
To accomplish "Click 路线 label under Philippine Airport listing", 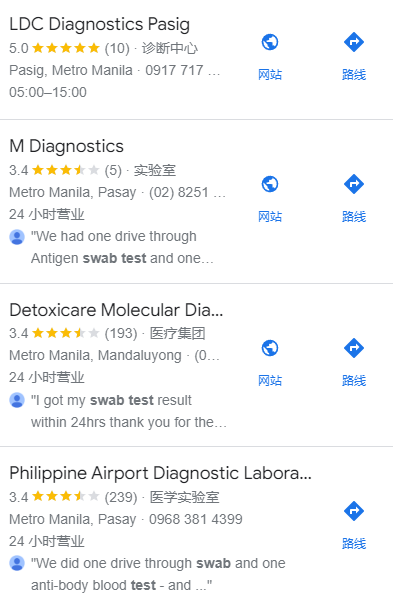I will (354, 543).
